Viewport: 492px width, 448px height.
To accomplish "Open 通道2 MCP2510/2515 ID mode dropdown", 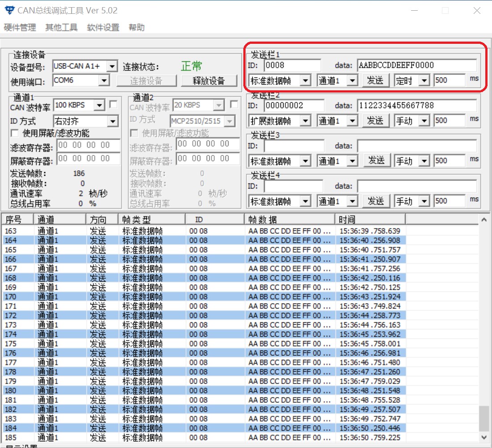I will pos(230,121).
